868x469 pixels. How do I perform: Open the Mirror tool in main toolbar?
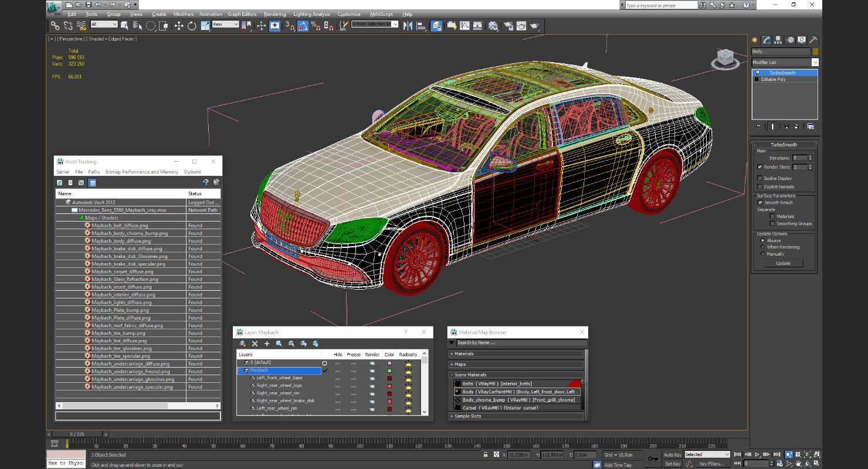(x=408, y=26)
